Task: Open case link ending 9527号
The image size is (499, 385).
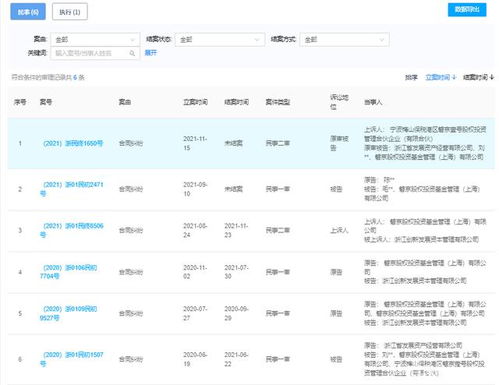Action: coord(68,313)
